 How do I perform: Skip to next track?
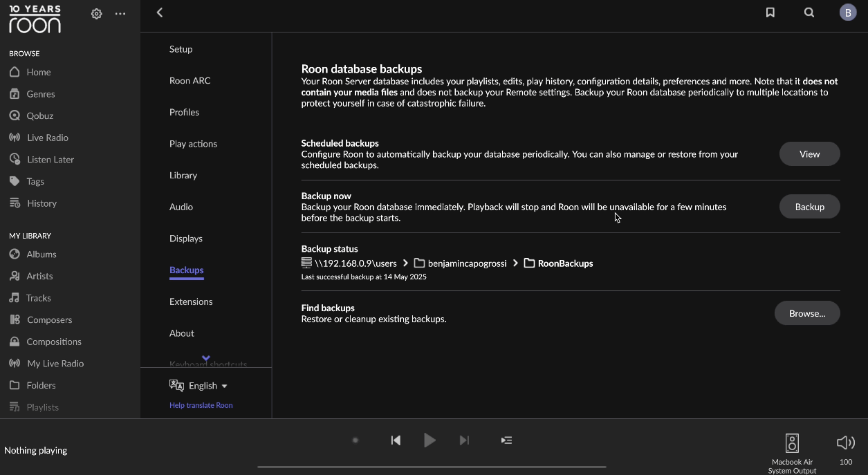[x=464, y=440]
